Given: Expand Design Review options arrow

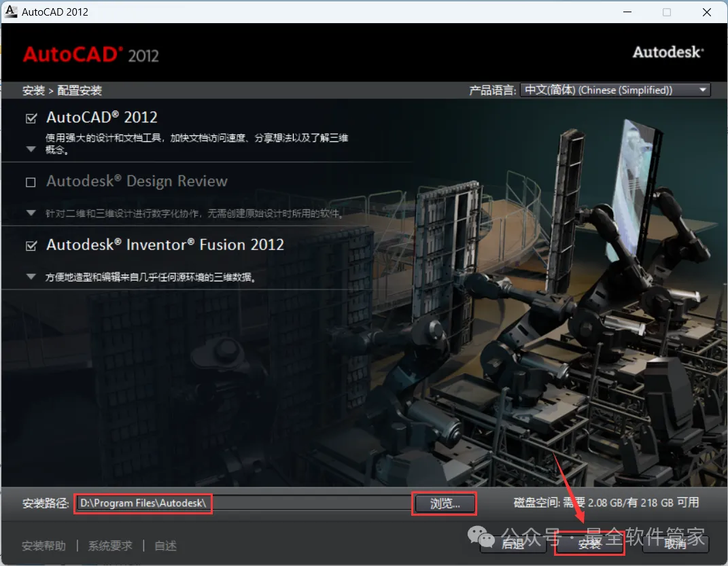Looking at the screenshot, I should [31, 213].
